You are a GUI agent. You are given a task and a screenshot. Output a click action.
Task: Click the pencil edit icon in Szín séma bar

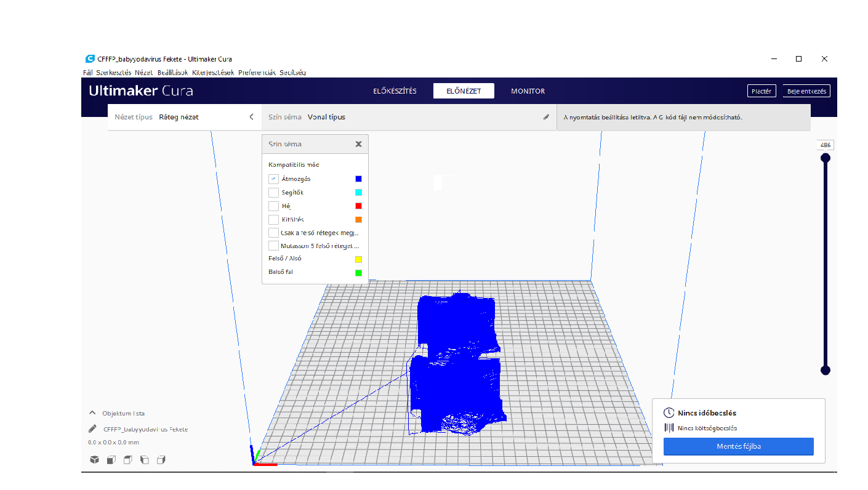[x=546, y=117]
